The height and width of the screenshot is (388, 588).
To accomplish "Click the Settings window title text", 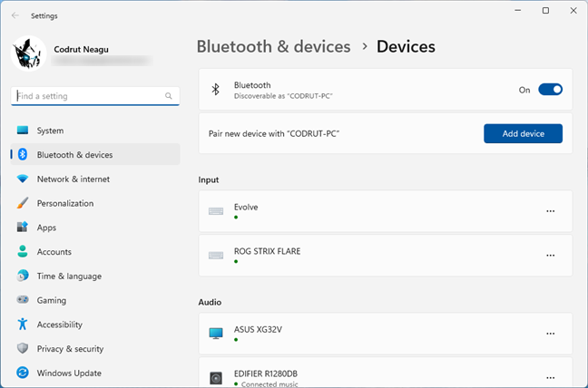I will point(44,15).
